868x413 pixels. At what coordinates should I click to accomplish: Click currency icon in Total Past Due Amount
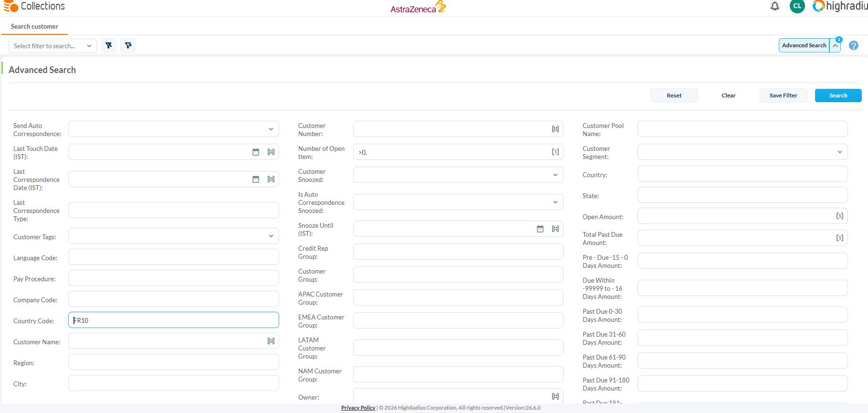(x=840, y=238)
